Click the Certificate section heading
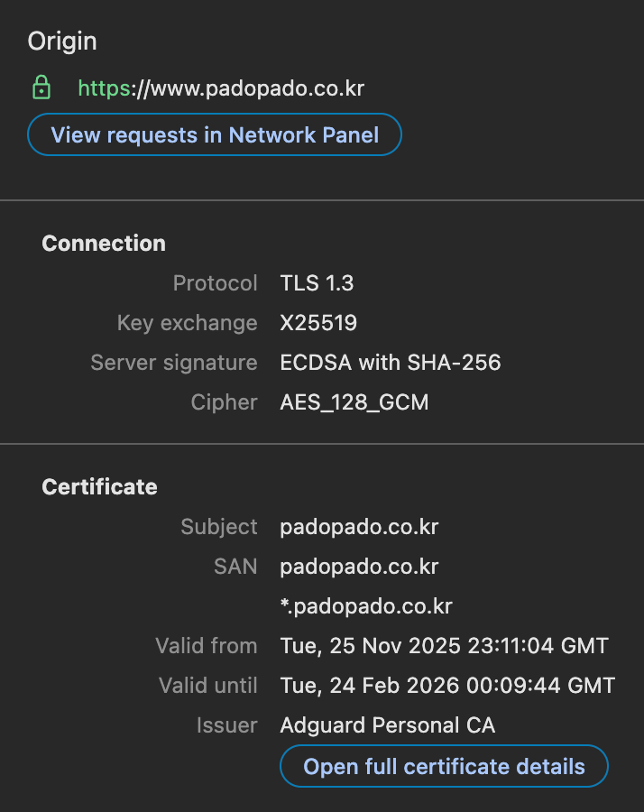 (x=99, y=487)
